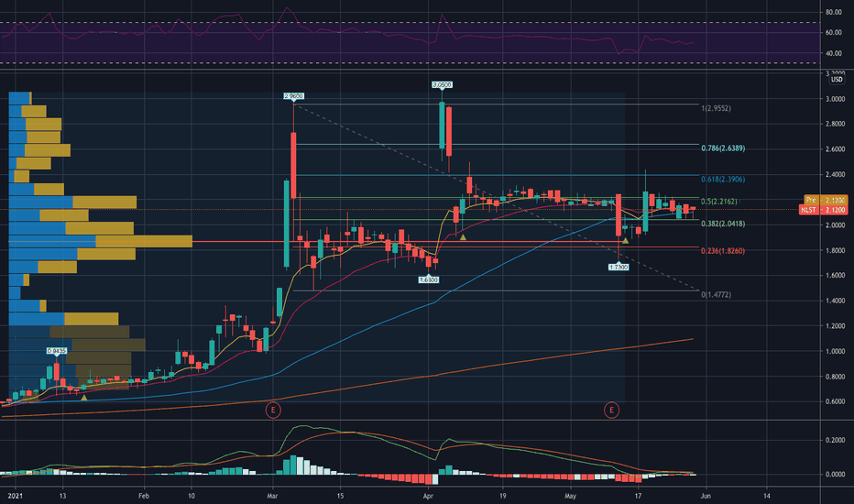Click the MACD 0.0000 scale label
This screenshot has height=504, width=854.
(835, 475)
